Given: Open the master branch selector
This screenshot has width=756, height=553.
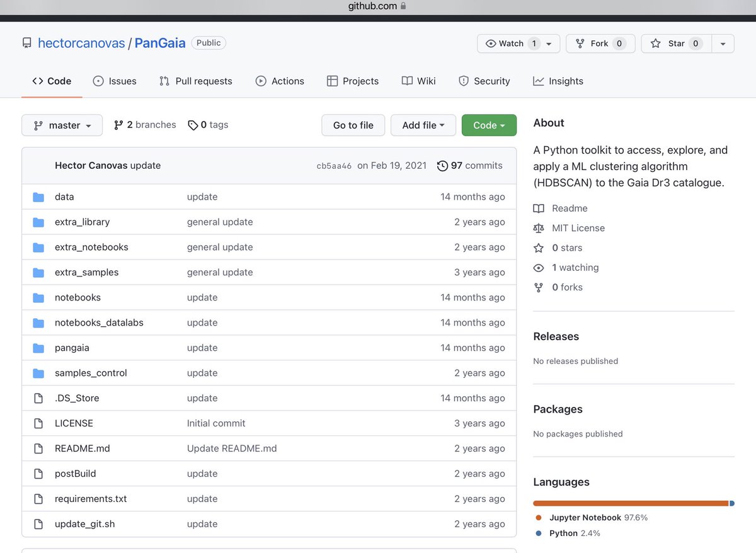Looking at the screenshot, I should pos(62,125).
